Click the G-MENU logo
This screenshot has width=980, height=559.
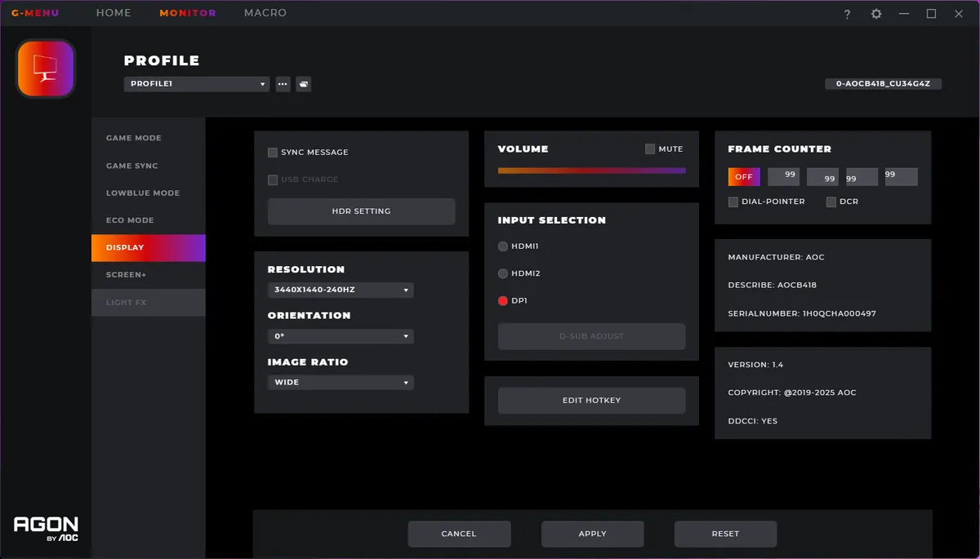pos(35,14)
